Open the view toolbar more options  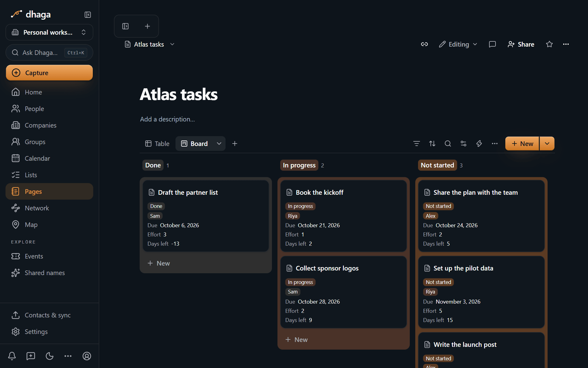(495, 144)
